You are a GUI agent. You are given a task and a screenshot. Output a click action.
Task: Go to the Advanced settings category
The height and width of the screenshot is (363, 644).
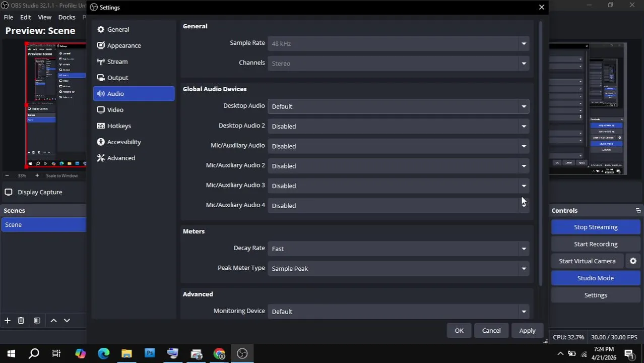[x=134, y=158]
